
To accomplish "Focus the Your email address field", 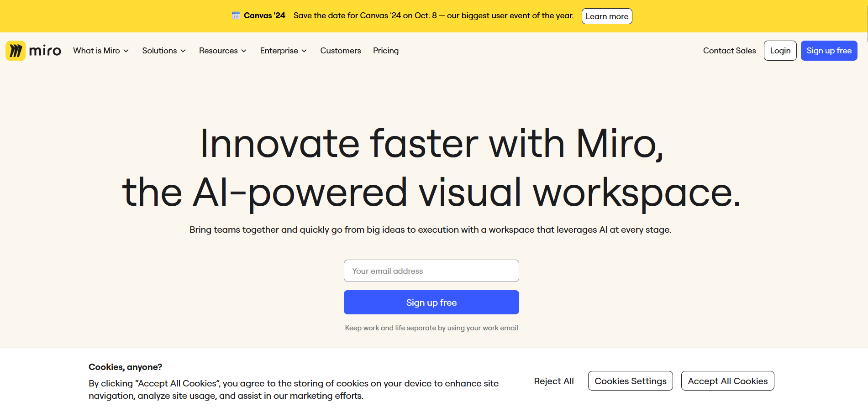I will pyautogui.click(x=431, y=271).
